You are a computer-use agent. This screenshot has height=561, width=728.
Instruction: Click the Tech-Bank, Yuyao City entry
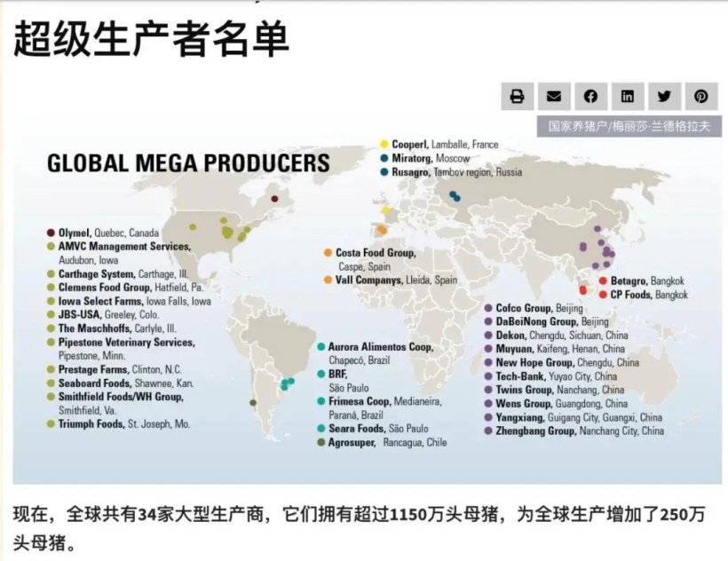click(551, 376)
